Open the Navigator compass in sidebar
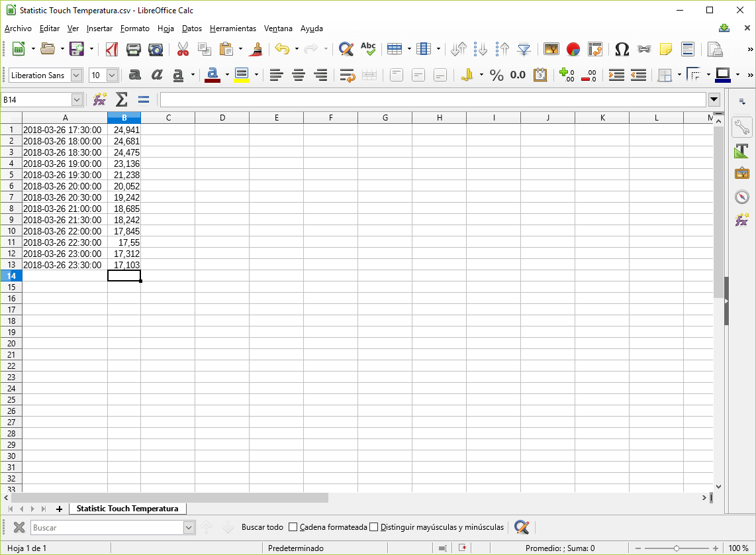 coord(742,197)
